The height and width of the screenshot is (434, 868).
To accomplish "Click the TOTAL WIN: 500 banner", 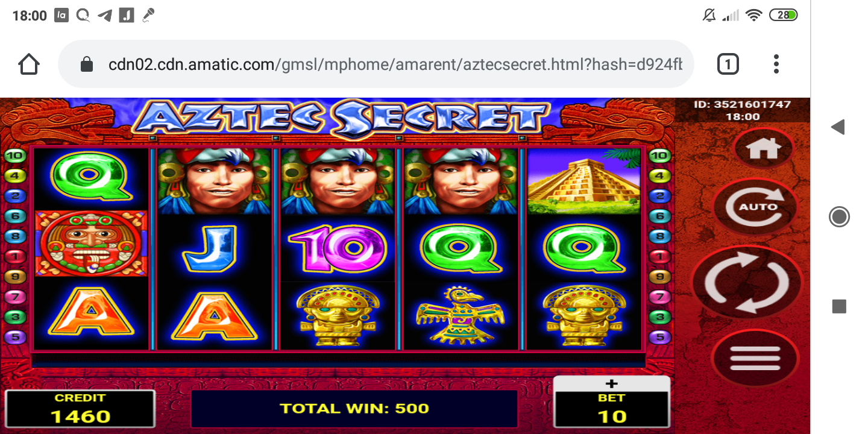I will [x=354, y=409].
